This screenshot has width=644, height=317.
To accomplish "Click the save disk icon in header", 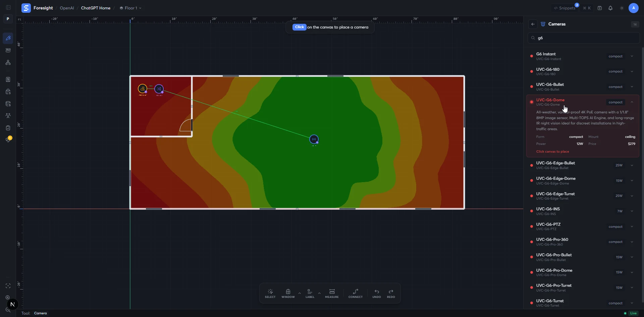I will coord(600,8).
